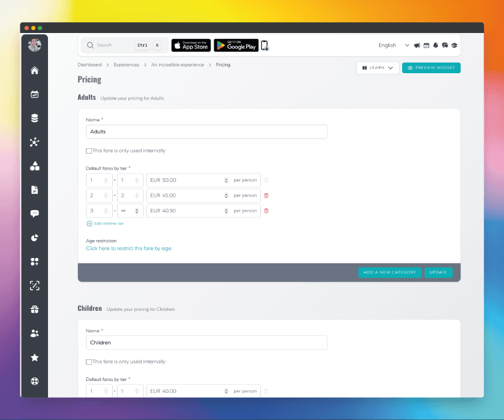Click the 'Age restriction' label
Image resolution: width=504 pixels, height=420 pixels.
[x=101, y=241]
